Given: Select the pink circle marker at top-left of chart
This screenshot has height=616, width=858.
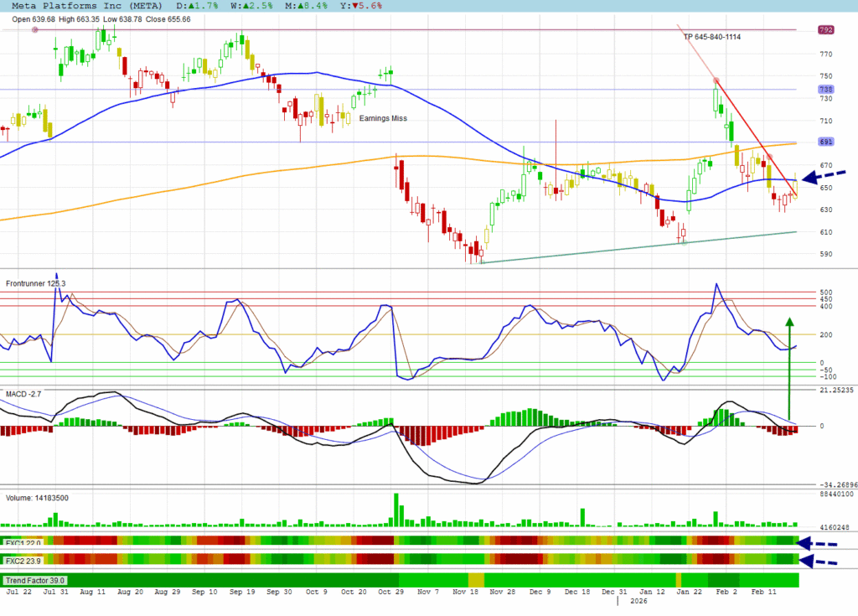Looking at the screenshot, I should pos(34,29).
